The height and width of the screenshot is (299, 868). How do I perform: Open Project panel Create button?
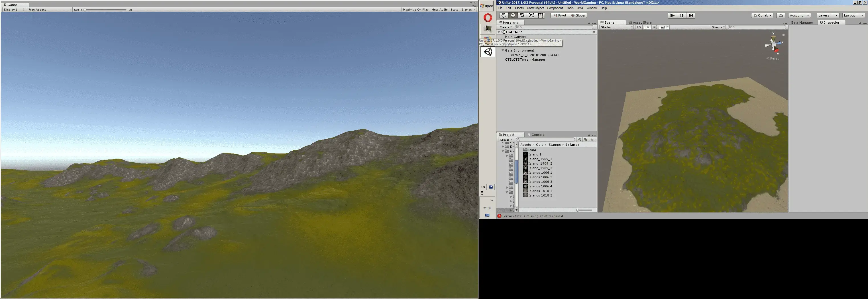(506, 140)
